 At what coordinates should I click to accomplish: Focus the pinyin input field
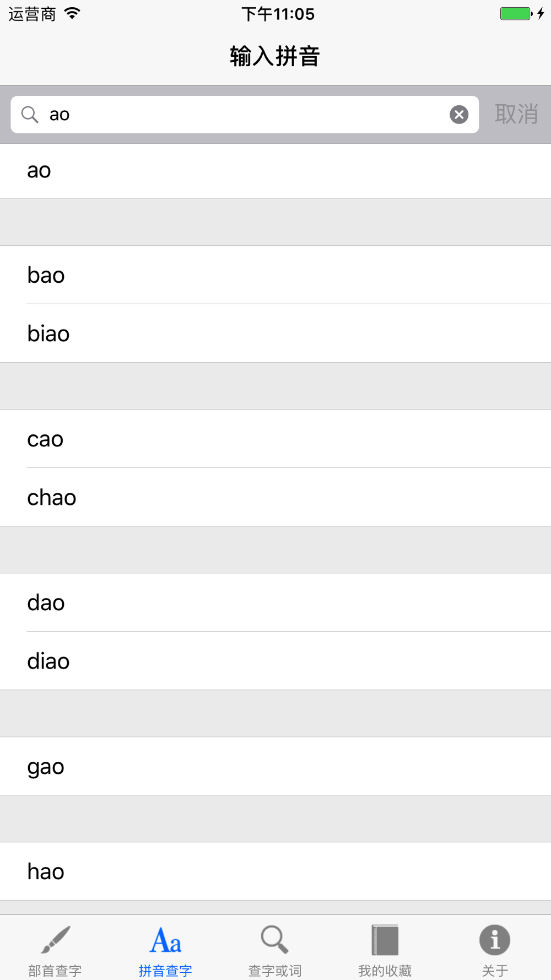point(245,115)
